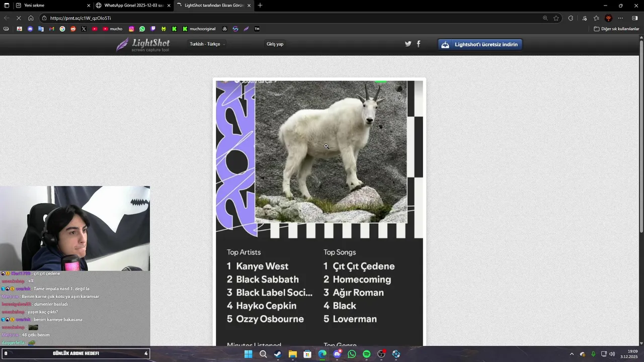Screen dimensions: 644x362
Task: Open the muchooriginal Kick bookmark
Action: pos(199,29)
